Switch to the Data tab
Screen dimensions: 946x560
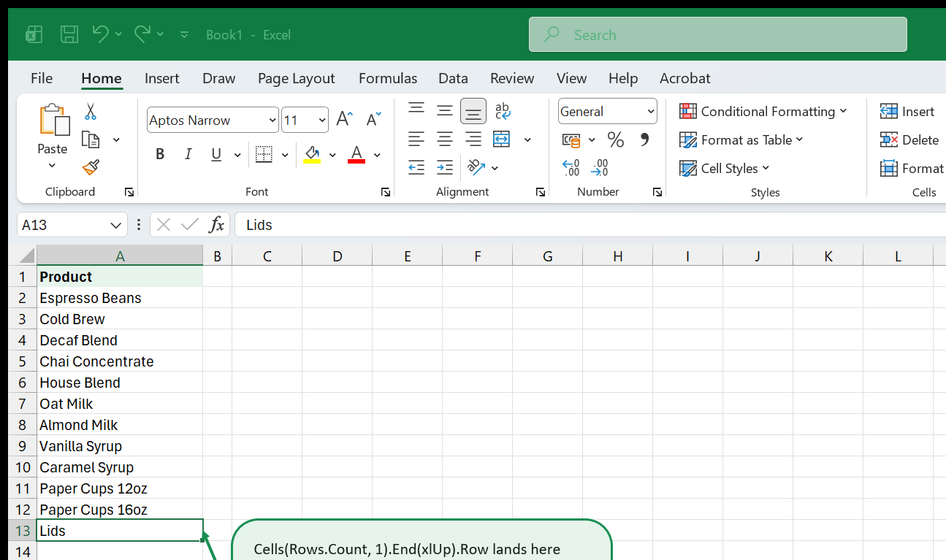click(453, 78)
